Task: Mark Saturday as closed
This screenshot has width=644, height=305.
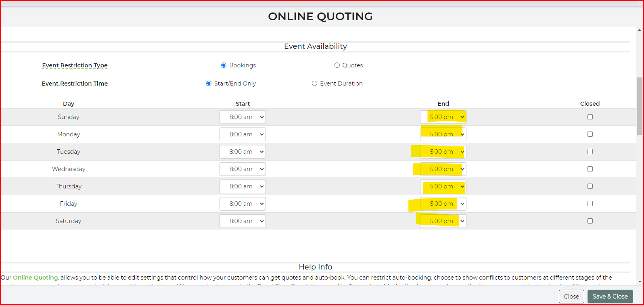Action: (590, 221)
